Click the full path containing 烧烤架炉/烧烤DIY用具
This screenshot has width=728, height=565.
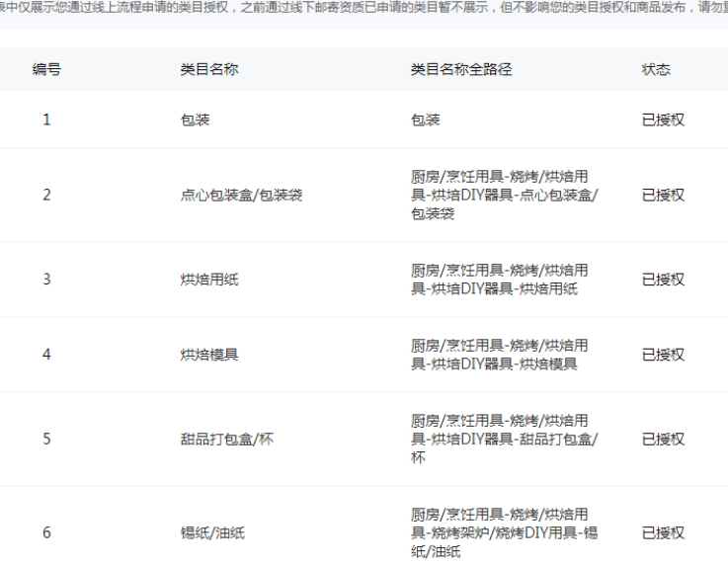click(504, 532)
